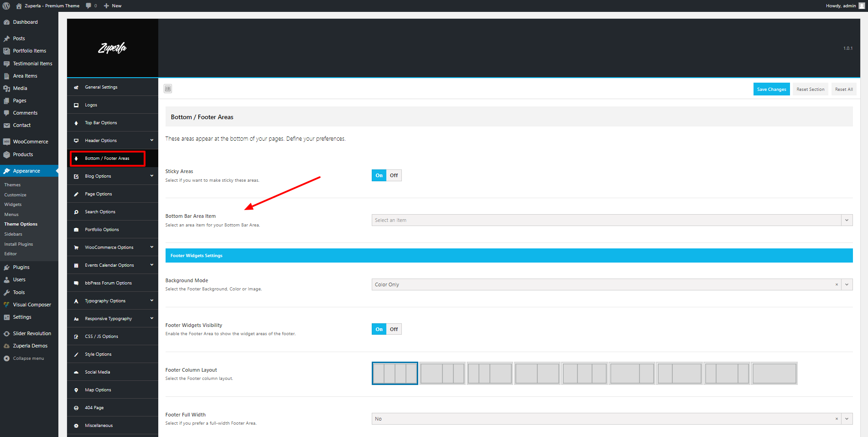Click Save Changes button

tap(771, 89)
